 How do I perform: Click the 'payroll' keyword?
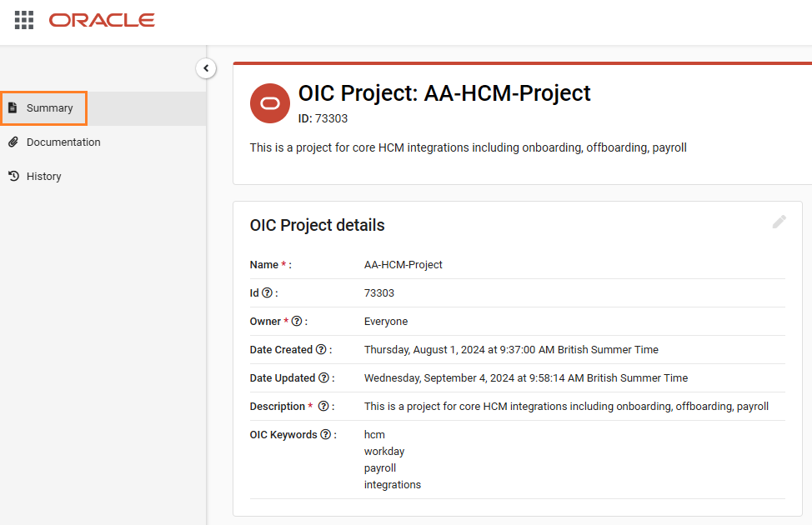point(380,468)
